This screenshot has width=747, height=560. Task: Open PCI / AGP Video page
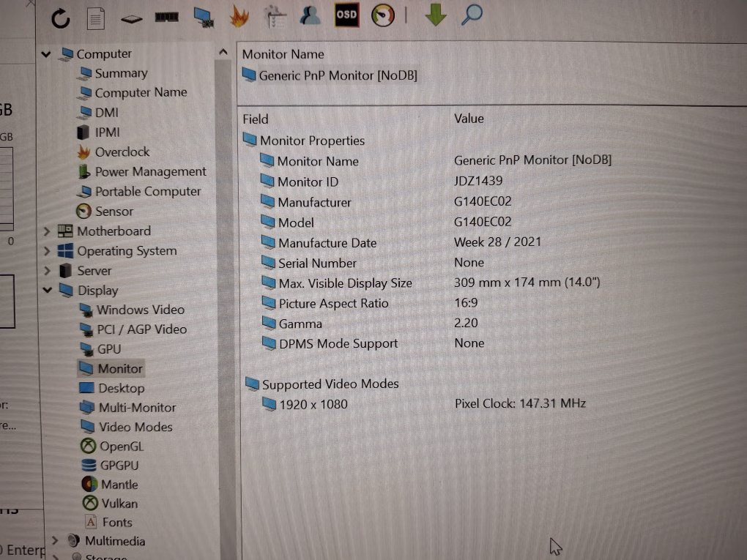click(x=133, y=329)
